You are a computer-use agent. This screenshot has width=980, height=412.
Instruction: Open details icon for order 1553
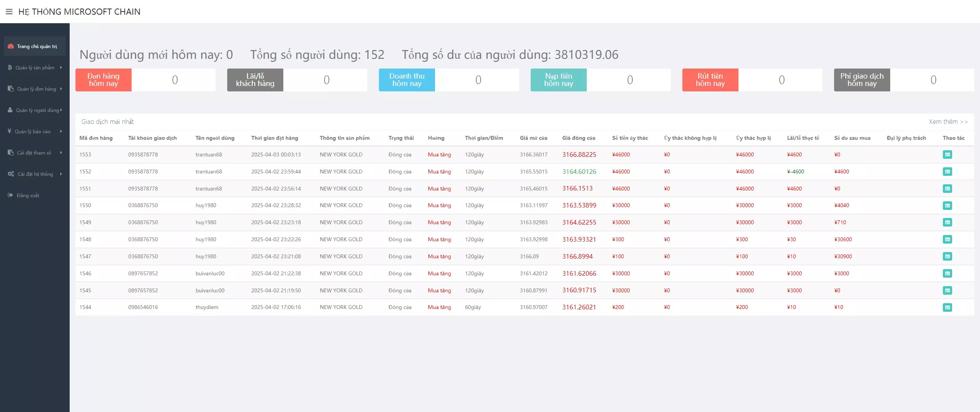coord(947,154)
